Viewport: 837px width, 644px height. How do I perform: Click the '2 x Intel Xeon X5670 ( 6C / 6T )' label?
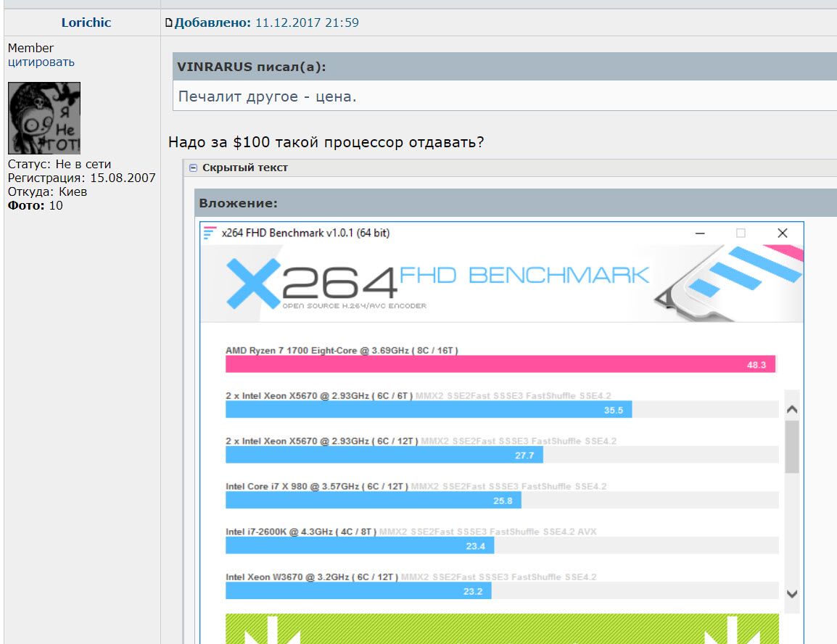click(x=318, y=395)
